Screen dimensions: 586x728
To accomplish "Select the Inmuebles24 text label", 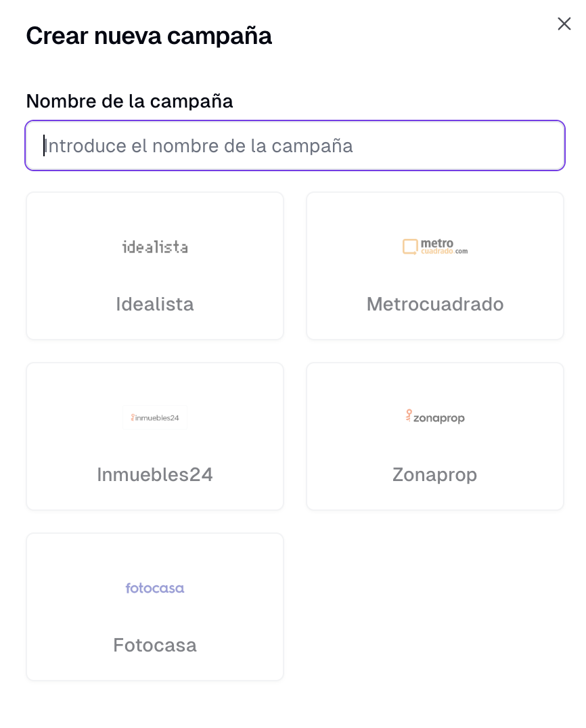I will [x=155, y=474].
